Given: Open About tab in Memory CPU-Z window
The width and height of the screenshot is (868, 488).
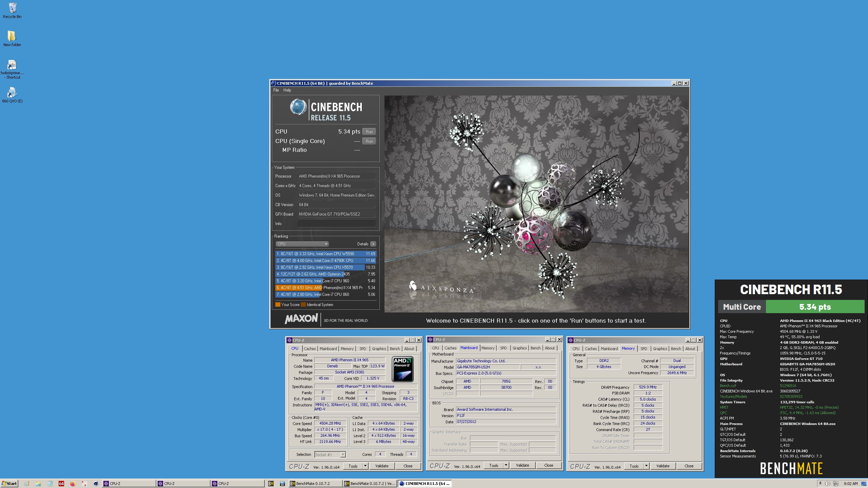Looking at the screenshot, I should pos(690,348).
